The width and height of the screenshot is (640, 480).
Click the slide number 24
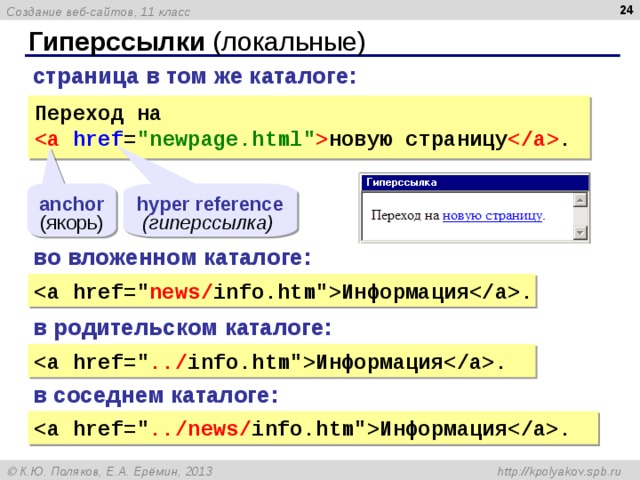point(626,10)
